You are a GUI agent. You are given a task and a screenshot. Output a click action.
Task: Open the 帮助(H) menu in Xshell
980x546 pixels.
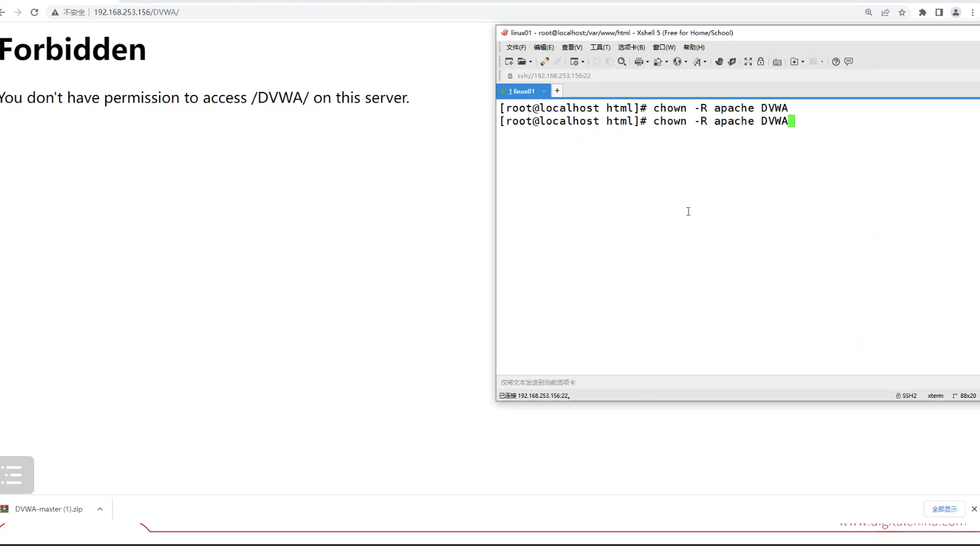coord(694,48)
